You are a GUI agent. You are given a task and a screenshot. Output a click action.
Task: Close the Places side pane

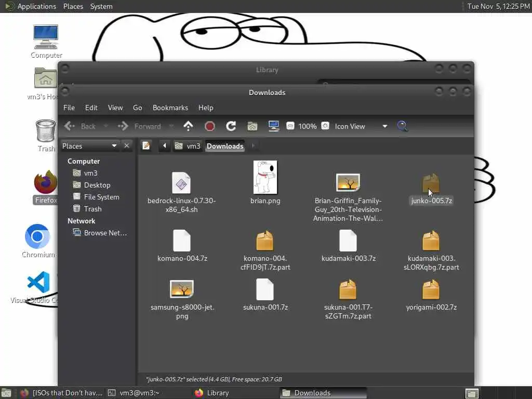coord(127,146)
